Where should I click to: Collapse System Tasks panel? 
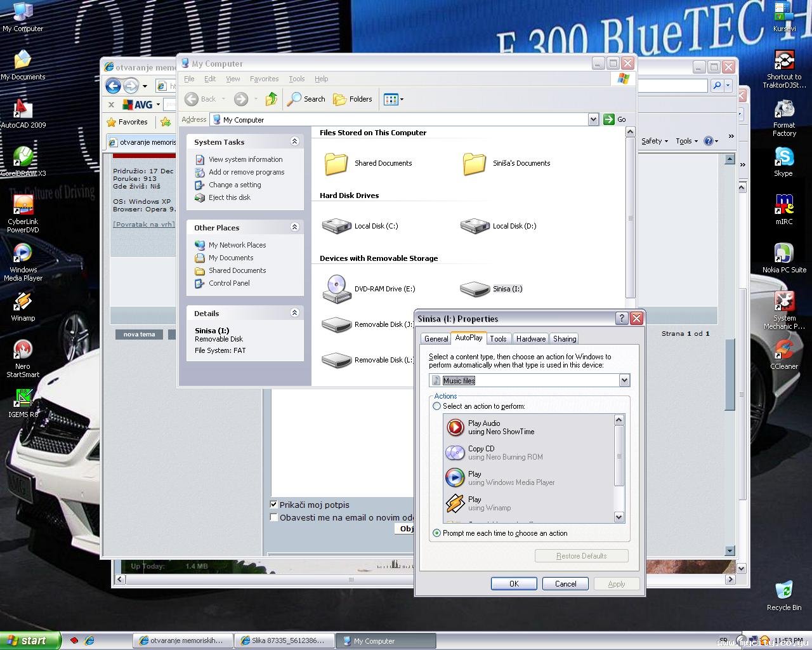(x=294, y=142)
